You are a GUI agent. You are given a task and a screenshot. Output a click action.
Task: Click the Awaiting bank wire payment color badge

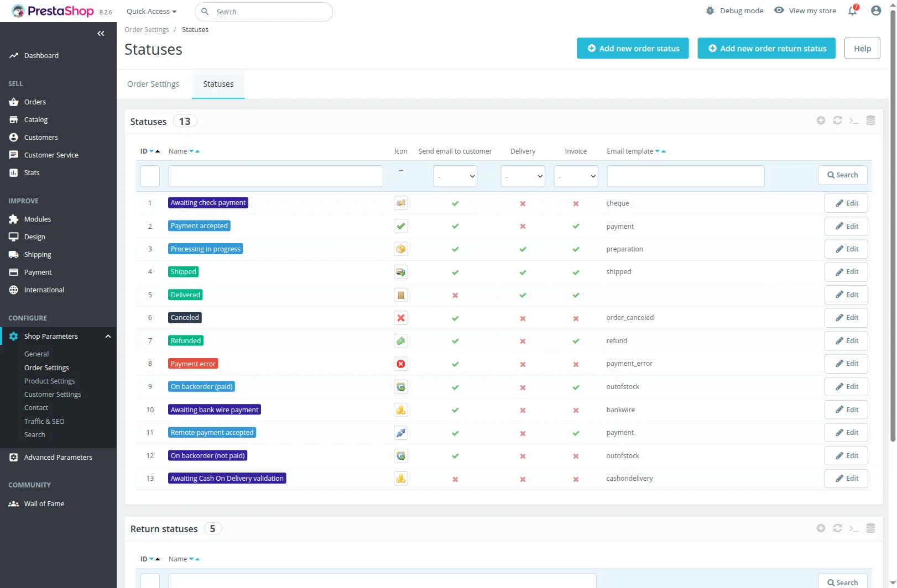(x=215, y=410)
